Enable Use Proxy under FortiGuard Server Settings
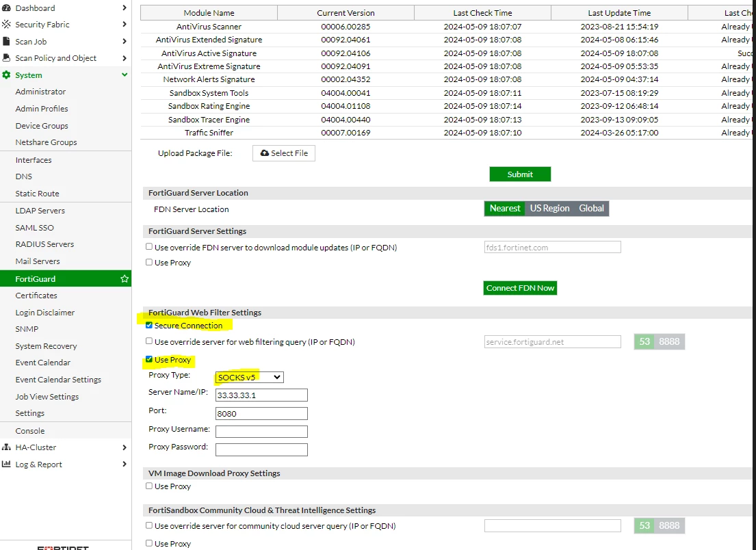 (x=149, y=262)
